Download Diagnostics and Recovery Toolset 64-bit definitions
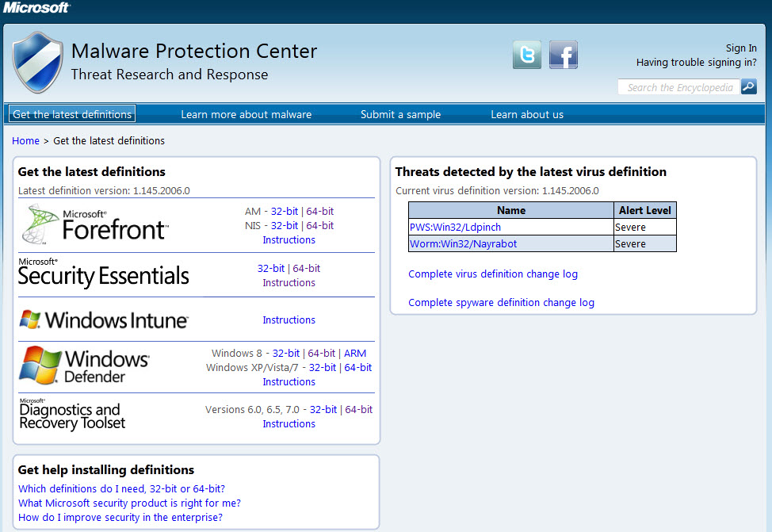Viewport: 772px width, 532px height. [359, 409]
